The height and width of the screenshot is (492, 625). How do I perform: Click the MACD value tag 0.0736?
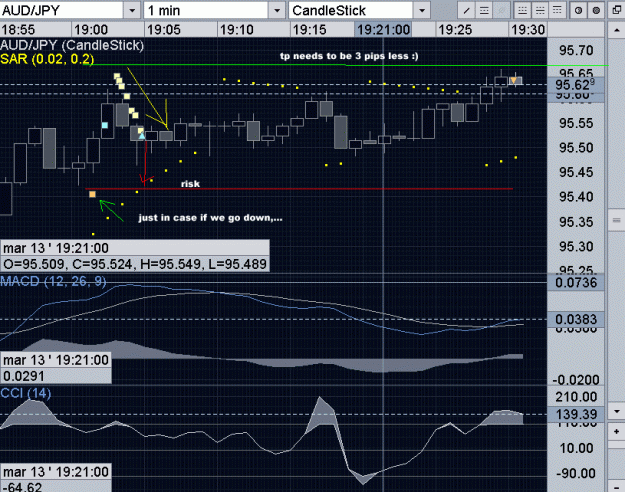(x=576, y=283)
